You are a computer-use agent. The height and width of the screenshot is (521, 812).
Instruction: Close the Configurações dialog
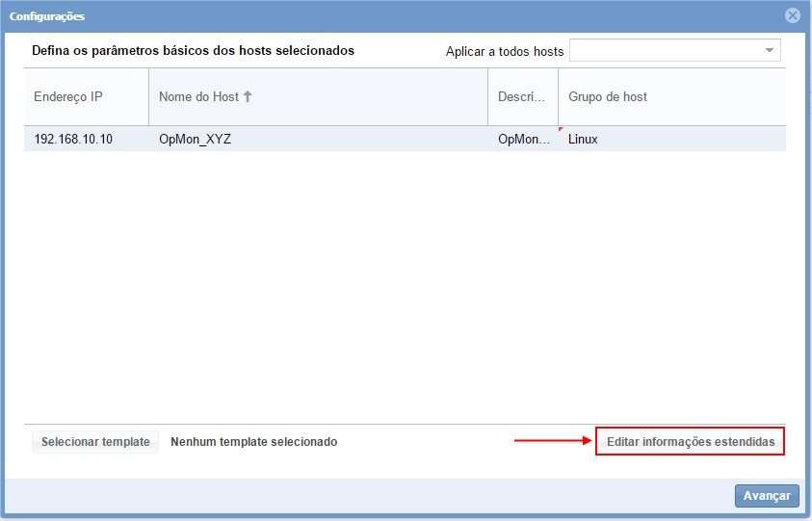(x=793, y=15)
